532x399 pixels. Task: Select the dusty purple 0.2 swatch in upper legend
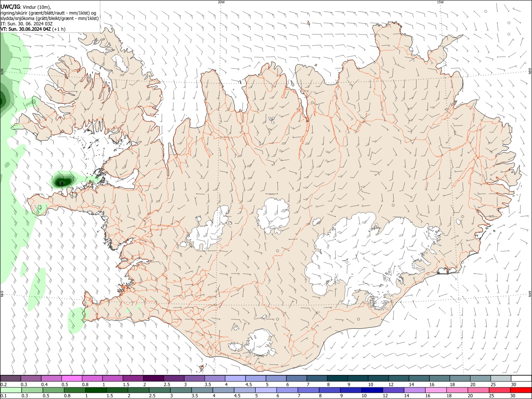[11, 379]
